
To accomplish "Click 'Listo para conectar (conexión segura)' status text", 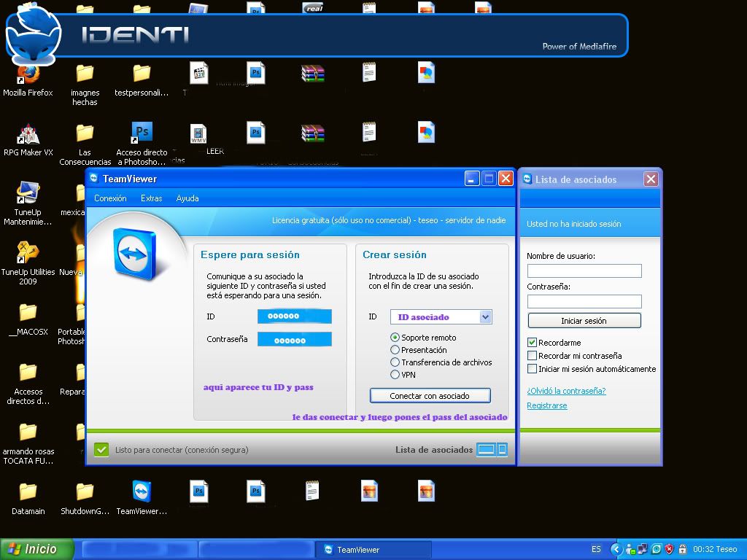I will click(182, 450).
